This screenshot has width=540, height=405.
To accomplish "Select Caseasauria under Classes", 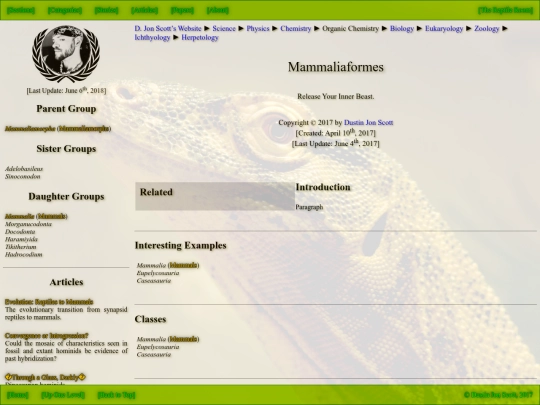I will pyautogui.click(x=154, y=354).
